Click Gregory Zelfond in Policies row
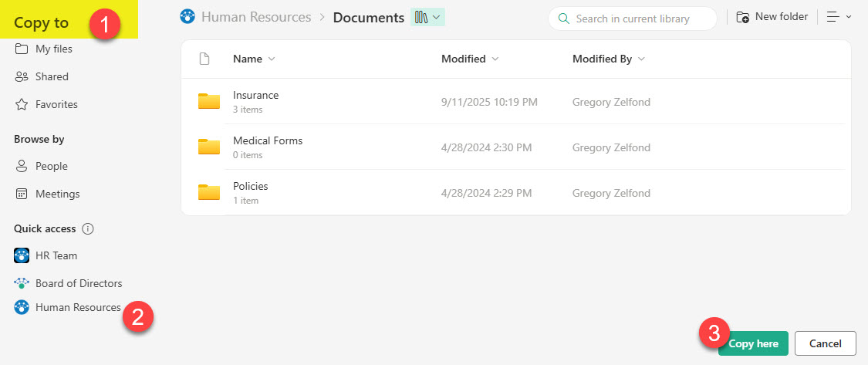 (611, 193)
